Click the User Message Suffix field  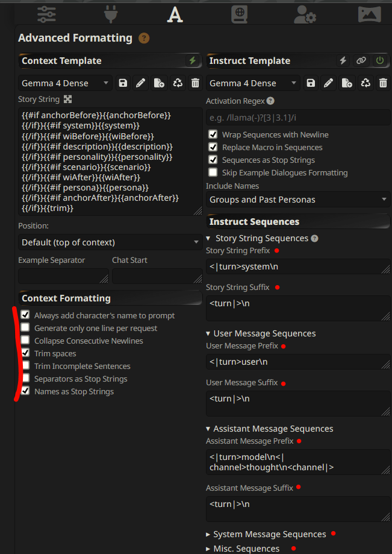point(298,403)
